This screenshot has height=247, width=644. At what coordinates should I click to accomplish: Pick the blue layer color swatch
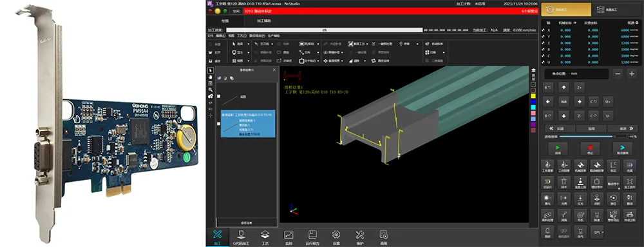(533, 101)
